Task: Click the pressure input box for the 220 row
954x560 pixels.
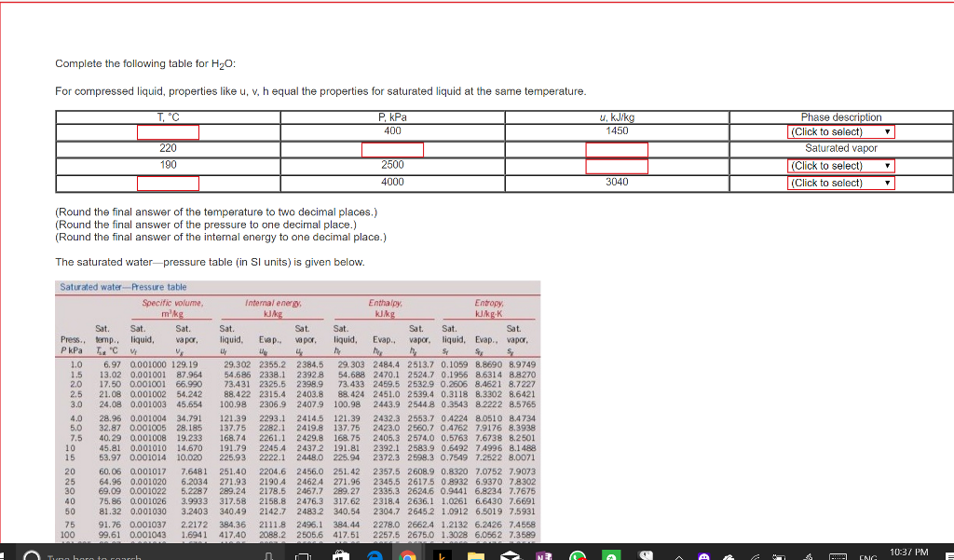Action: click(391, 148)
